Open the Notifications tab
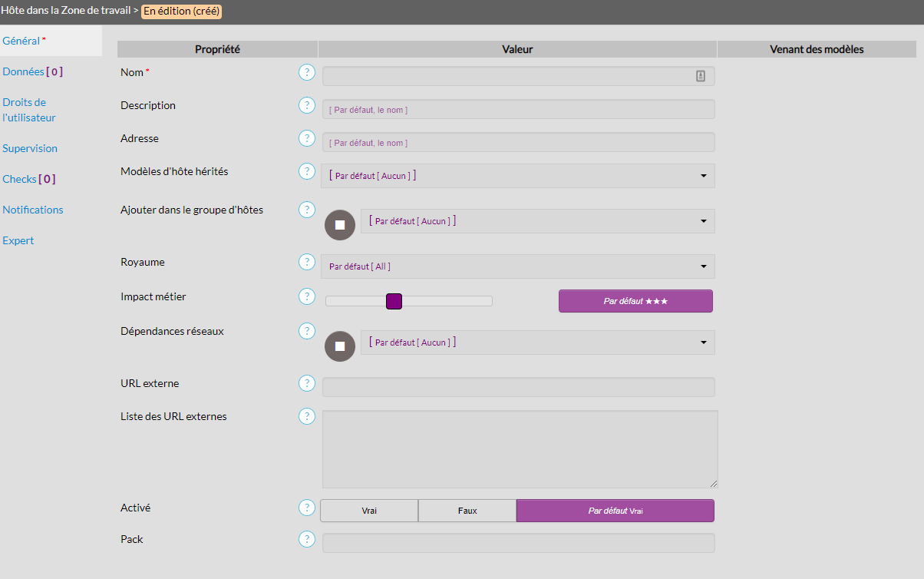 (x=33, y=210)
